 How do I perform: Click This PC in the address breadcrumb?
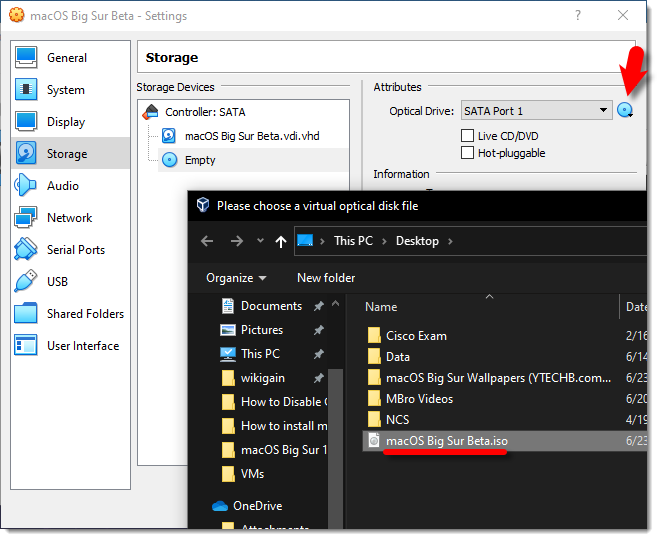coord(353,241)
